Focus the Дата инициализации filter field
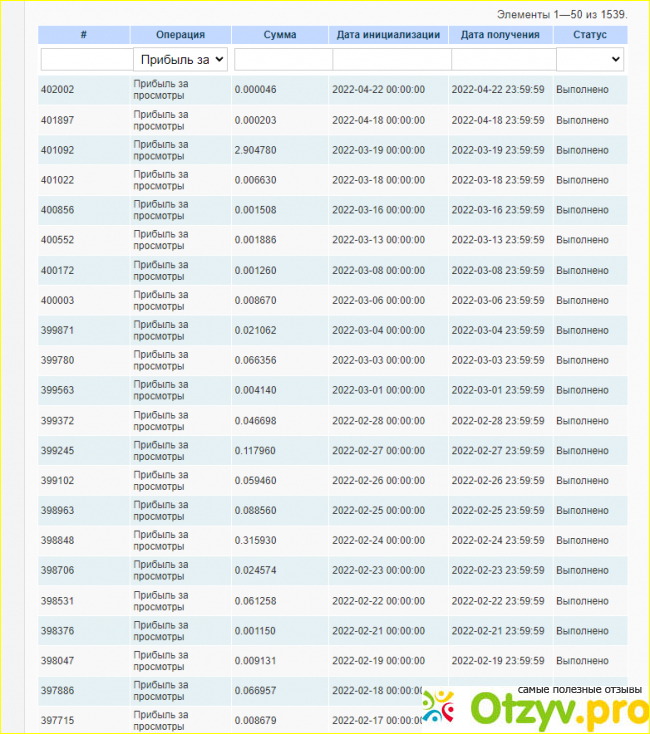This screenshot has height=734, width=650. 390,60
